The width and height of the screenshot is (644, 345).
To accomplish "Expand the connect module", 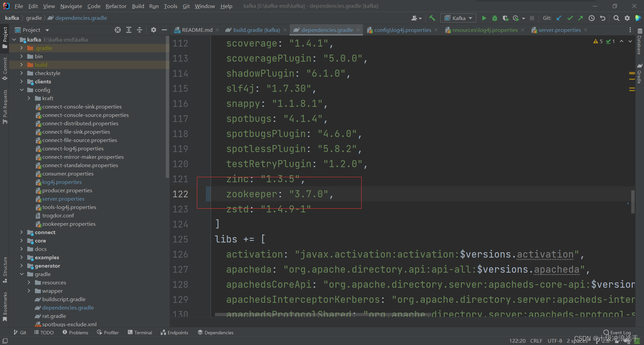I will pyautogui.click(x=21, y=232).
